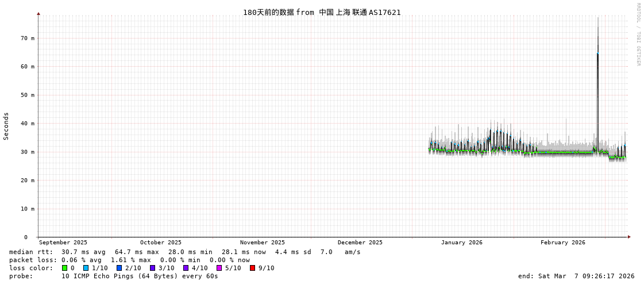Click the January 2026 x-axis label
The height and width of the screenshot is (284, 644).
pyautogui.click(x=461, y=243)
